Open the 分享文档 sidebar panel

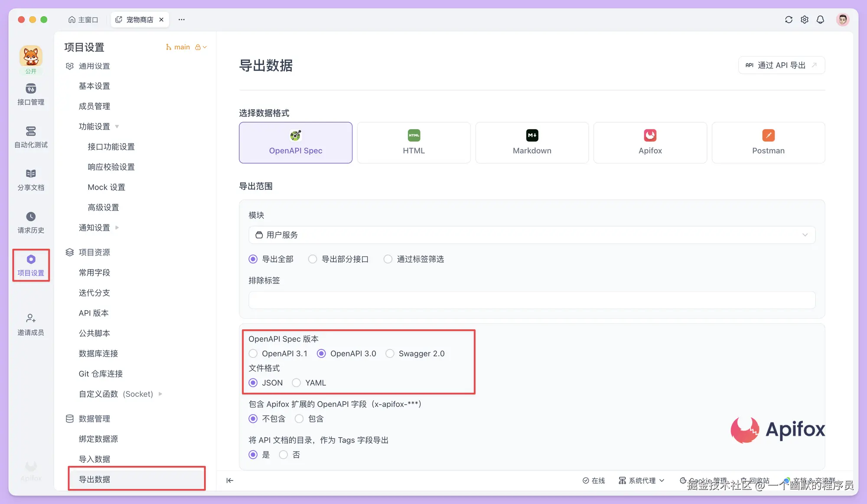[30, 179]
